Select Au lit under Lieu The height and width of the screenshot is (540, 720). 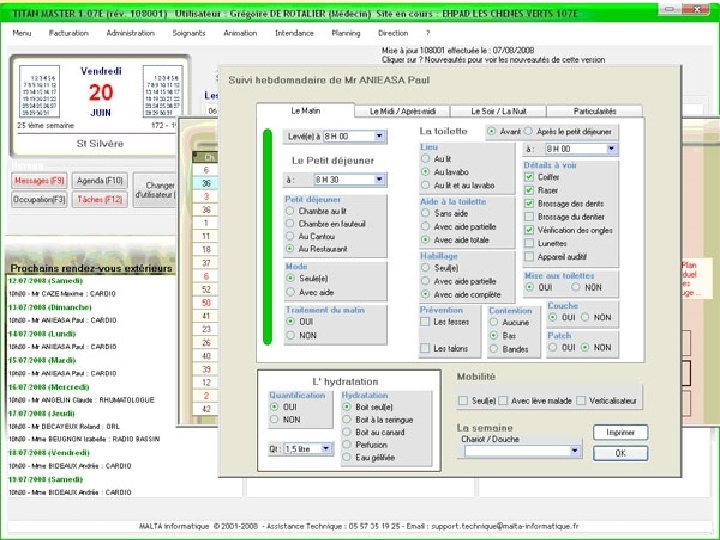point(425,158)
